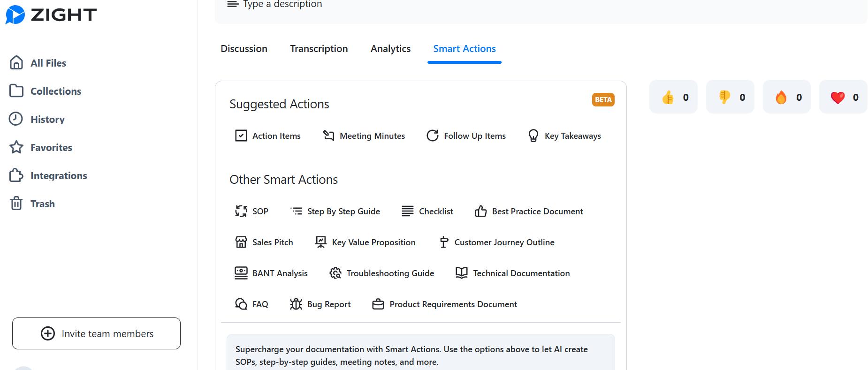Click the Checklist lines icon
This screenshot has width=868, height=370.
click(408, 211)
